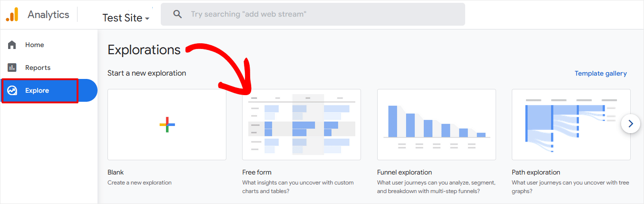644x204 pixels.
Task: Click the Funnel 'multi-step funnels' description
Action: point(436,187)
